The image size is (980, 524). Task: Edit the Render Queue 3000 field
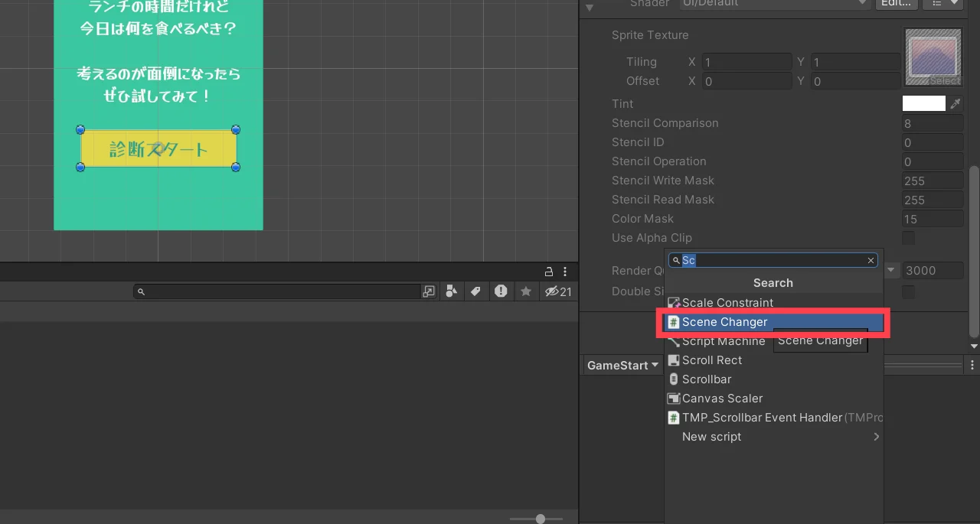click(x=933, y=270)
